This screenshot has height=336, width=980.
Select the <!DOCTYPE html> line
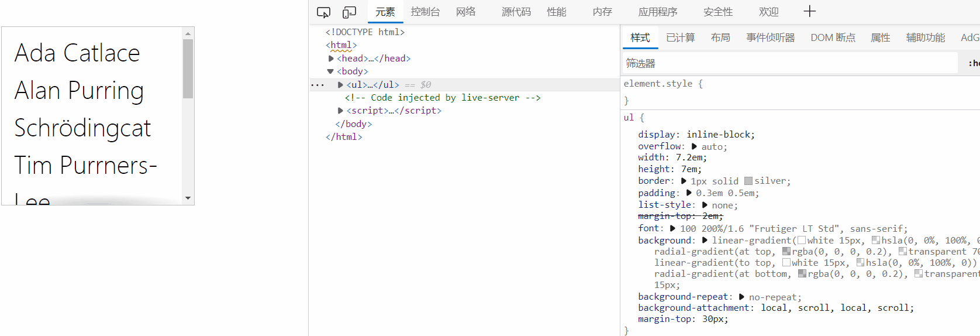coord(365,32)
